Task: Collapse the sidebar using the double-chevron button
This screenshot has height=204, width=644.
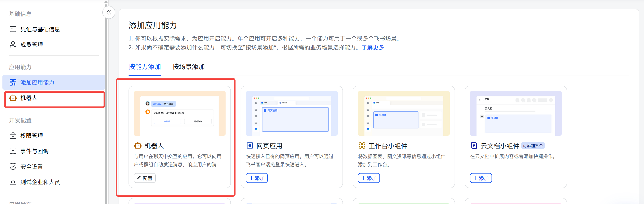Action: coord(108,12)
